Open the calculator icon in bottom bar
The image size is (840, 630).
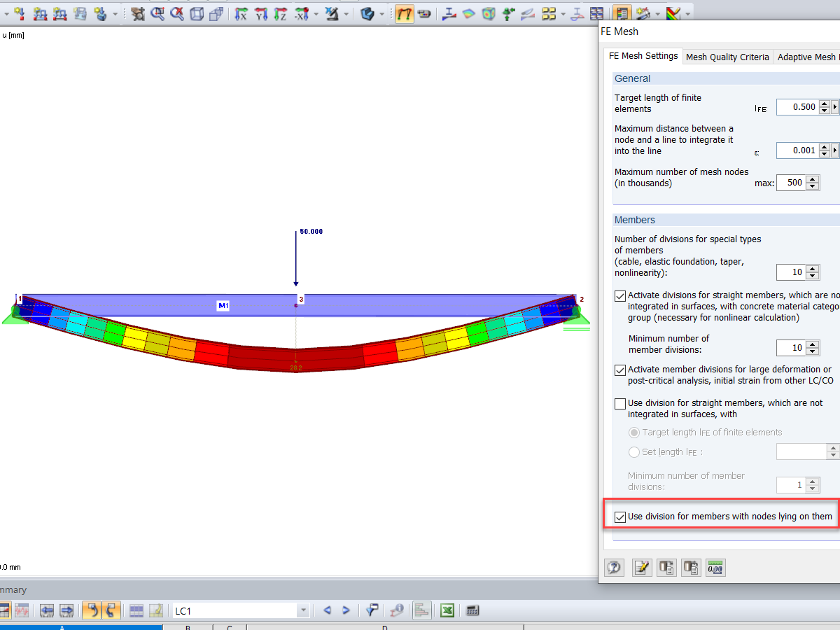472,610
